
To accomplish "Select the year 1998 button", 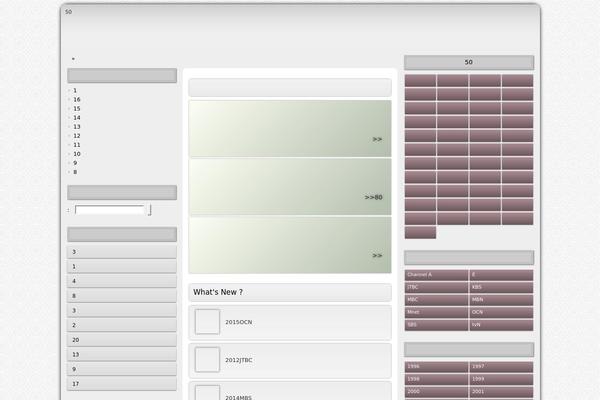I will (436, 379).
